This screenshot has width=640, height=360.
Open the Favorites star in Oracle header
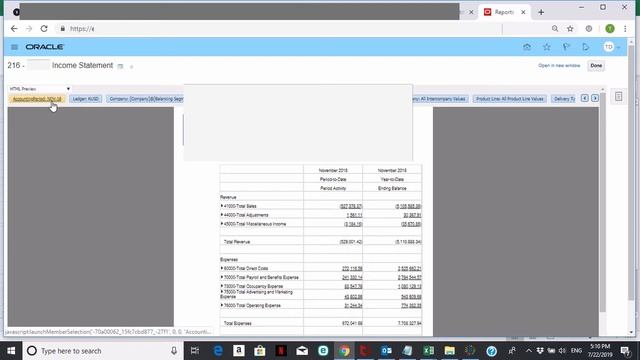click(547, 47)
